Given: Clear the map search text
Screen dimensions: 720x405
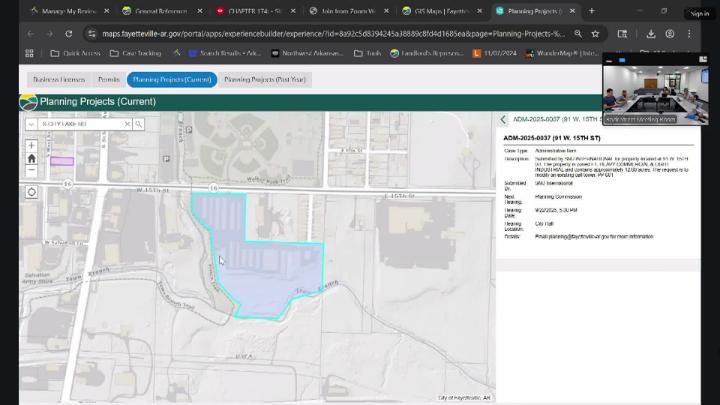Looking at the screenshot, I should coord(127,124).
